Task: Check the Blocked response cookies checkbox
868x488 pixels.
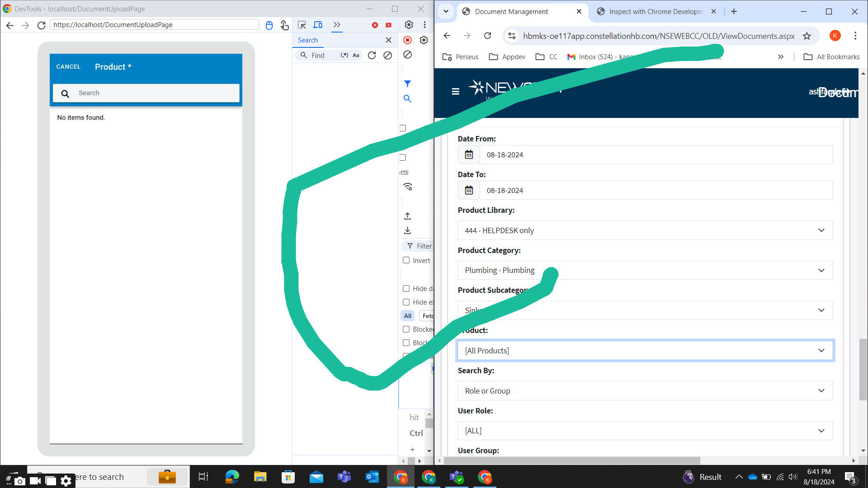Action: click(x=406, y=329)
